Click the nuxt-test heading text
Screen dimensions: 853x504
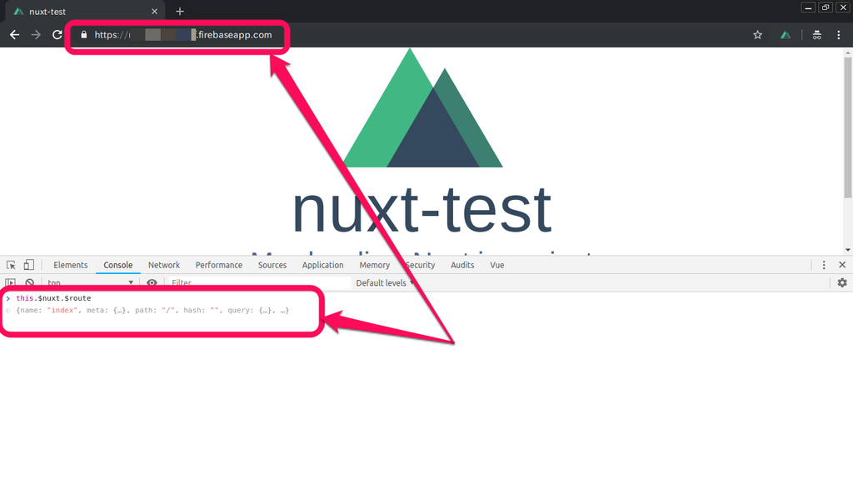click(422, 210)
